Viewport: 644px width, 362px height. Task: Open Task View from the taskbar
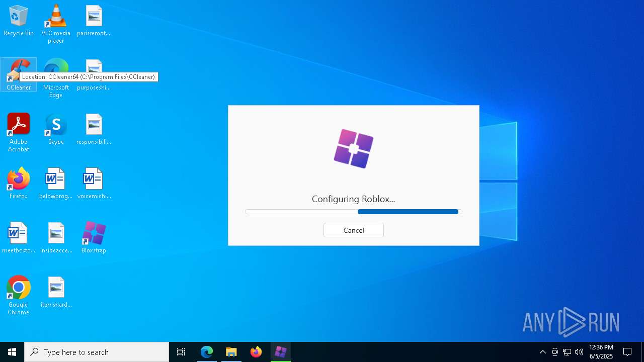point(181,352)
